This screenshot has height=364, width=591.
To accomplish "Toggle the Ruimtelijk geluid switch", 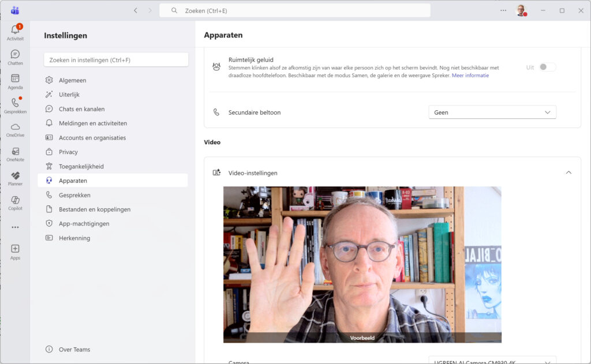I will (x=547, y=67).
